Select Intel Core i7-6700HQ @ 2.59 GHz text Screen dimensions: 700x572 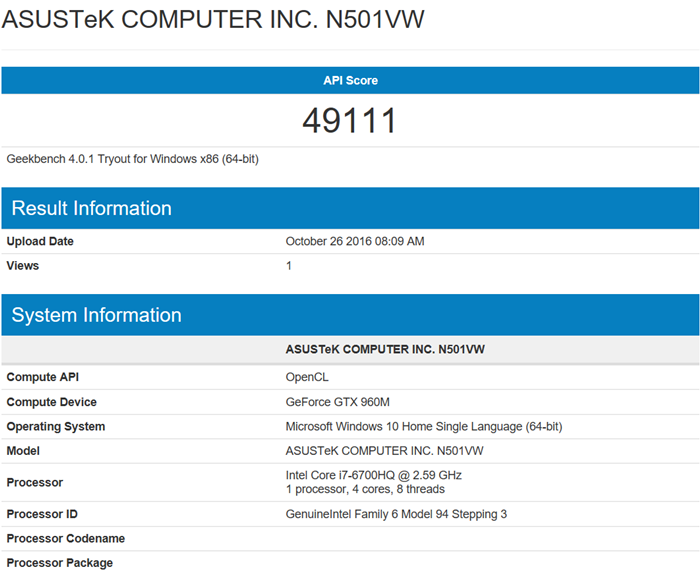tap(374, 475)
